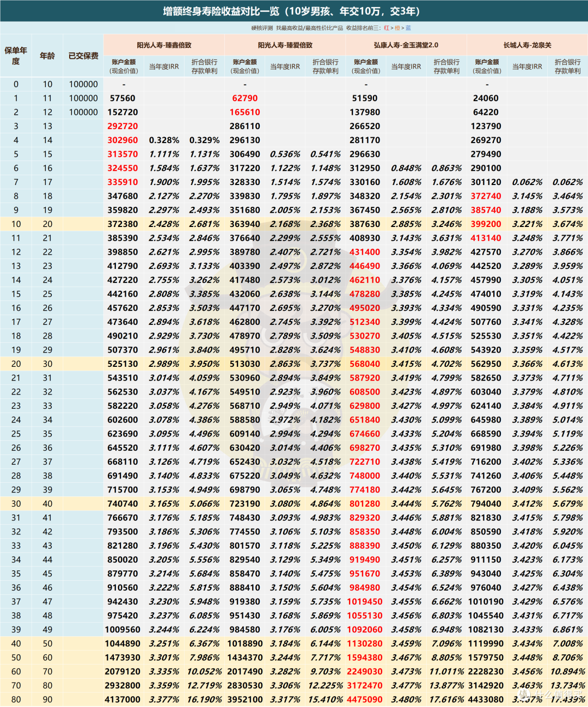This screenshot has height=707, width=588.
Task: Click the value 3.480% in the last row
Action: click(406, 700)
